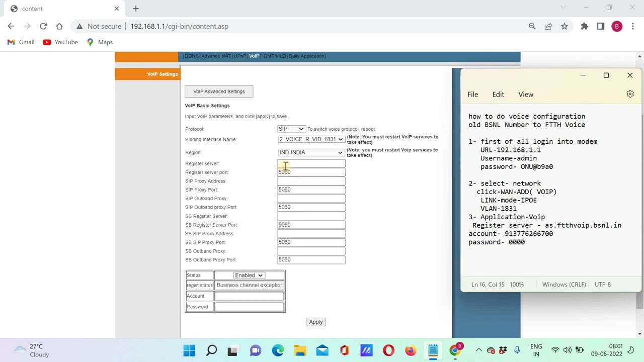Open the Chrome profile avatar B

coord(617,26)
